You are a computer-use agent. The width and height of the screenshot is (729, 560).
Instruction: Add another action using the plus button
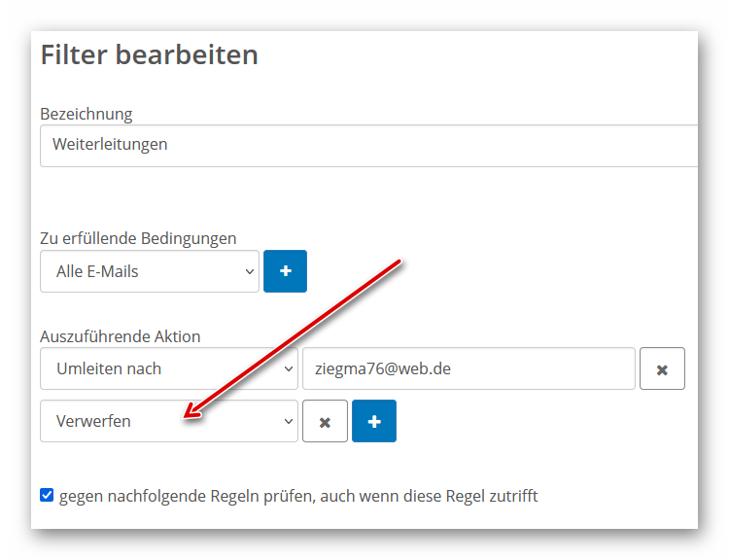click(x=374, y=422)
